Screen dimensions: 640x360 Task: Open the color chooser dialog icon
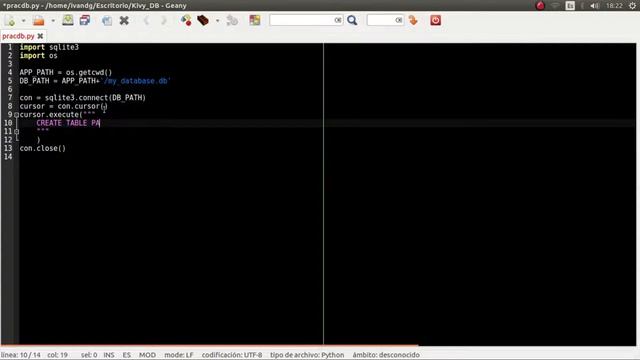click(255, 20)
